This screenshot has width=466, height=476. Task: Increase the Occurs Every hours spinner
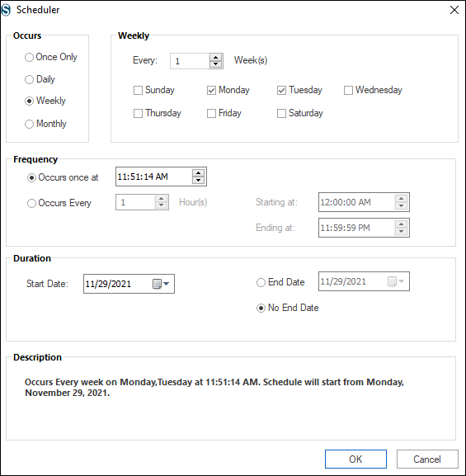[x=161, y=199]
